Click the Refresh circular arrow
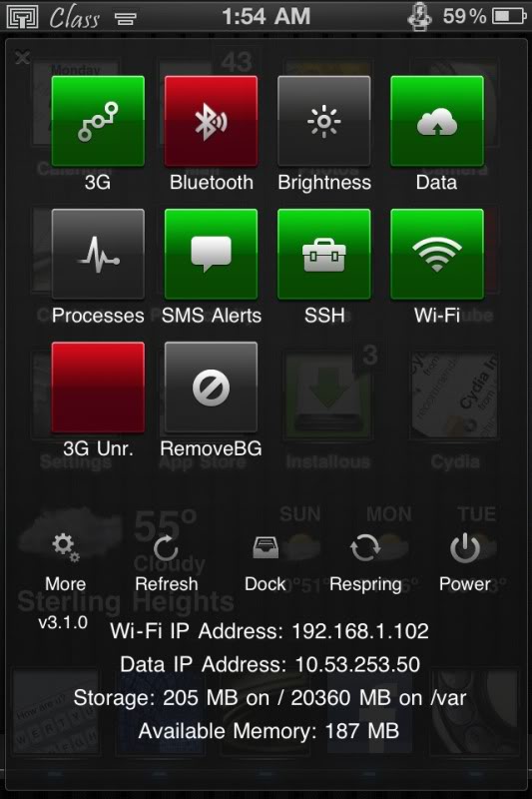532x799 pixels. coord(166,548)
